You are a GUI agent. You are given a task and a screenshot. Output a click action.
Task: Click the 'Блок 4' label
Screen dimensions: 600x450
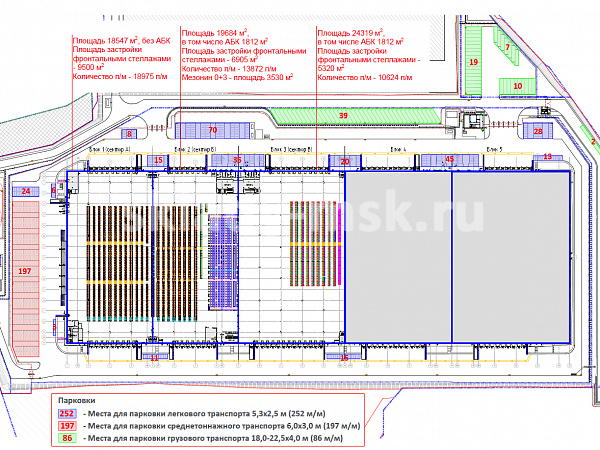[x=398, y=149]
